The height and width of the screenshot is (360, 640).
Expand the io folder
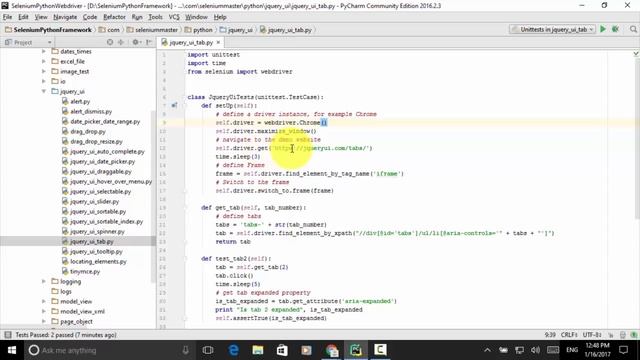point(44,81)
